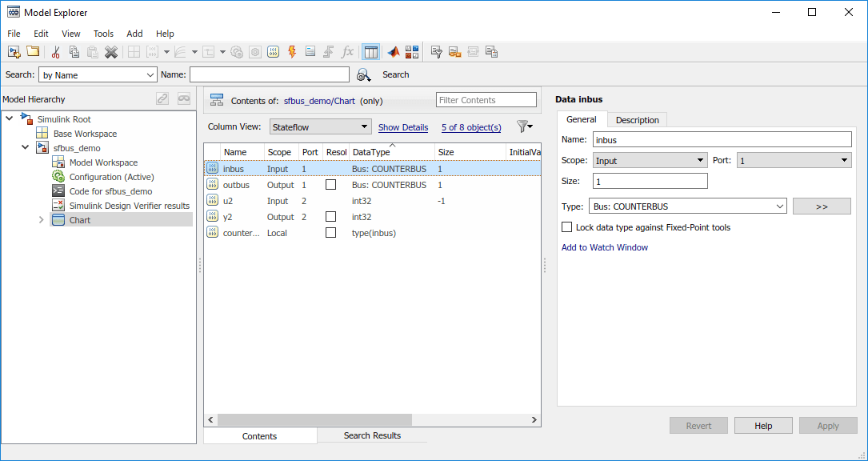Open the Column View Stateflow dropdown
The height and width of the screenshot is (461, 868).
point(320,126)
